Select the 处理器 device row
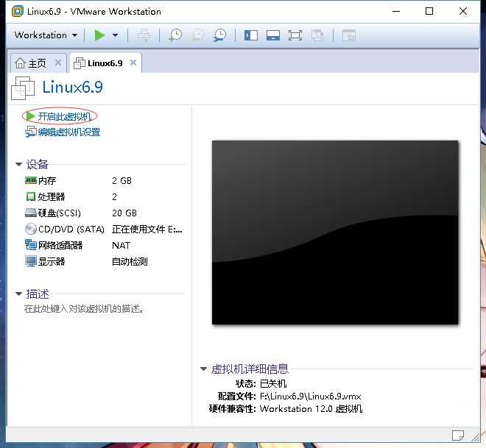 [x=104, y=196]
